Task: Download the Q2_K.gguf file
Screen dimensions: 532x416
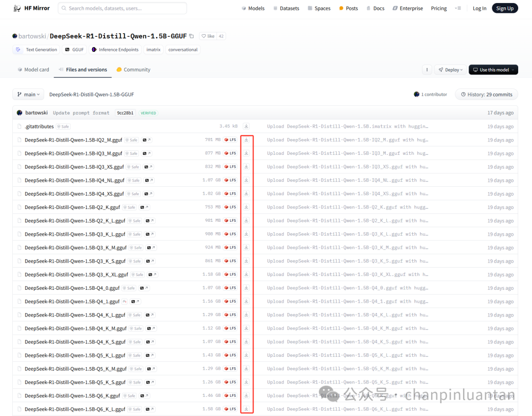Action: tap(246, 207)
